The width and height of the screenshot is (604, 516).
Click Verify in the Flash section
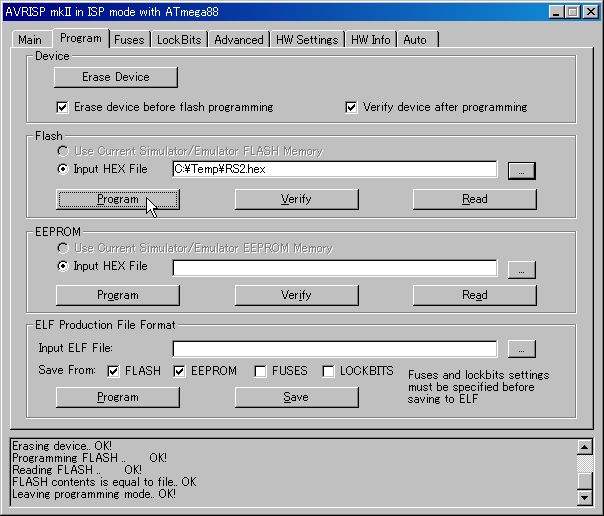297,199
